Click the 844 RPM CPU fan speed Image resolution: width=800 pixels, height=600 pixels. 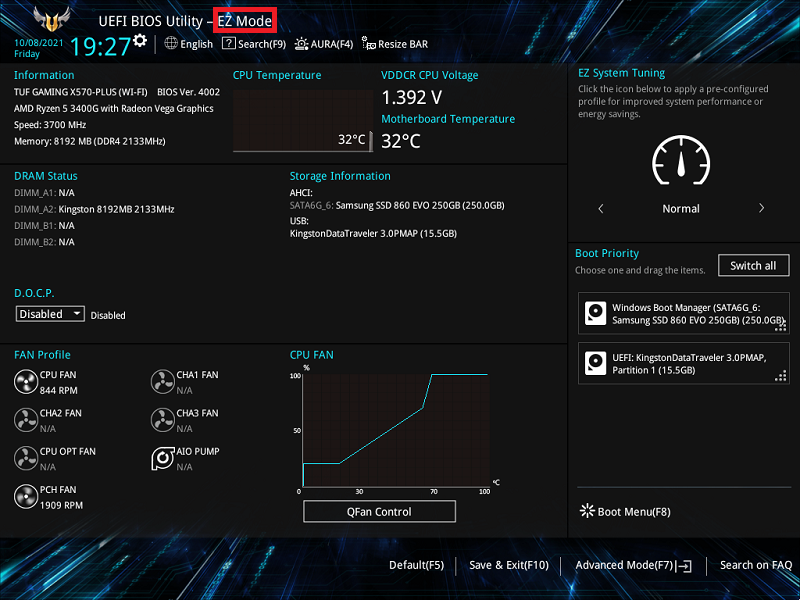point(59,390)
